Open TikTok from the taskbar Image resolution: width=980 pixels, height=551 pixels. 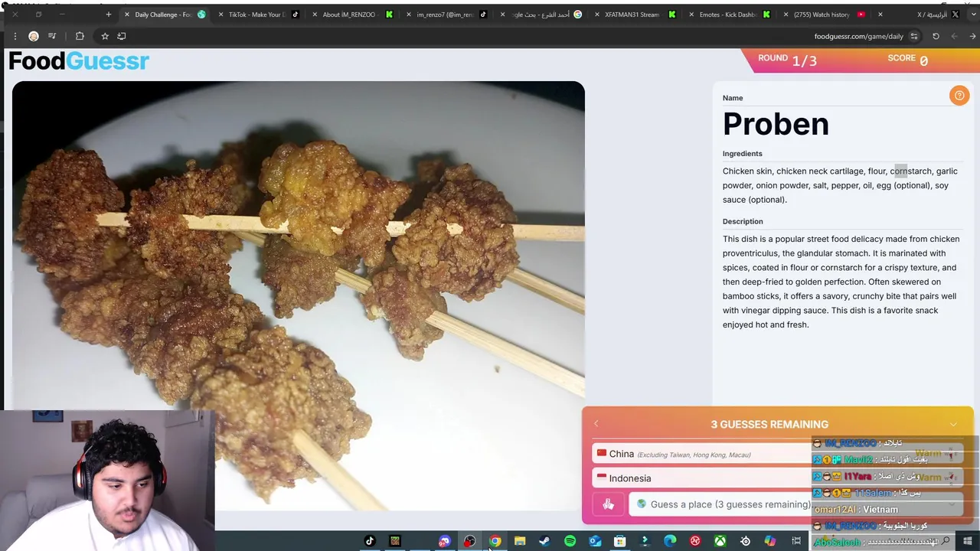tap(370, 541)
